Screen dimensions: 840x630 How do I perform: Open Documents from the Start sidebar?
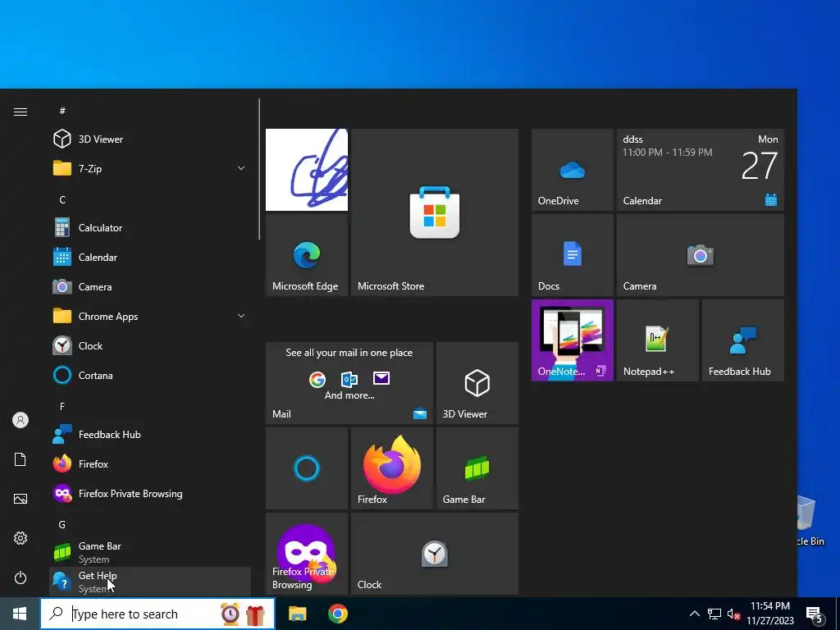click(21, 459)
